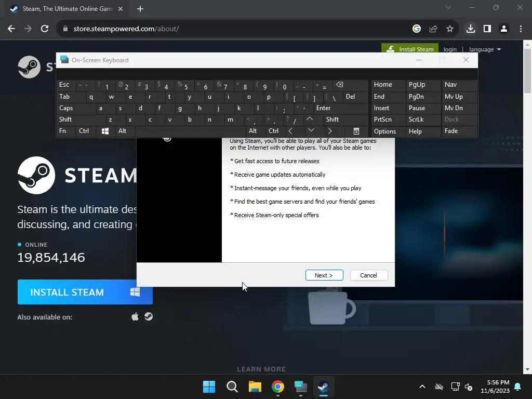This screenshot has height=399, width=532.
Task: Click the Insert key
Action: click(x=389, y=108)
